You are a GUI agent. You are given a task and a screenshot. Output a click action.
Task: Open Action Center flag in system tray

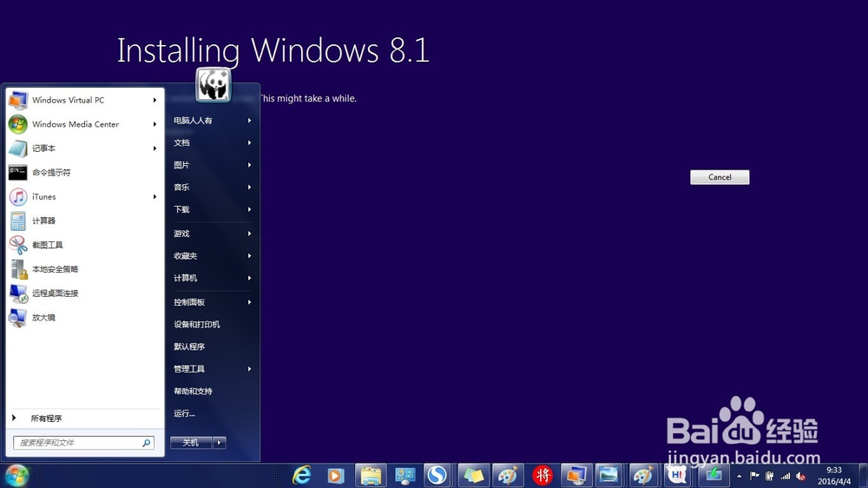754,476
